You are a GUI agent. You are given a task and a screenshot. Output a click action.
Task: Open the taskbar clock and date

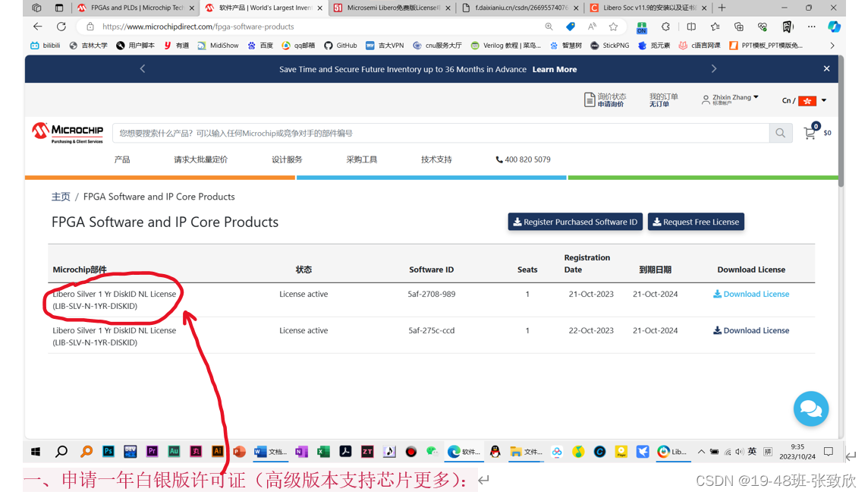(x=797, y=452)
